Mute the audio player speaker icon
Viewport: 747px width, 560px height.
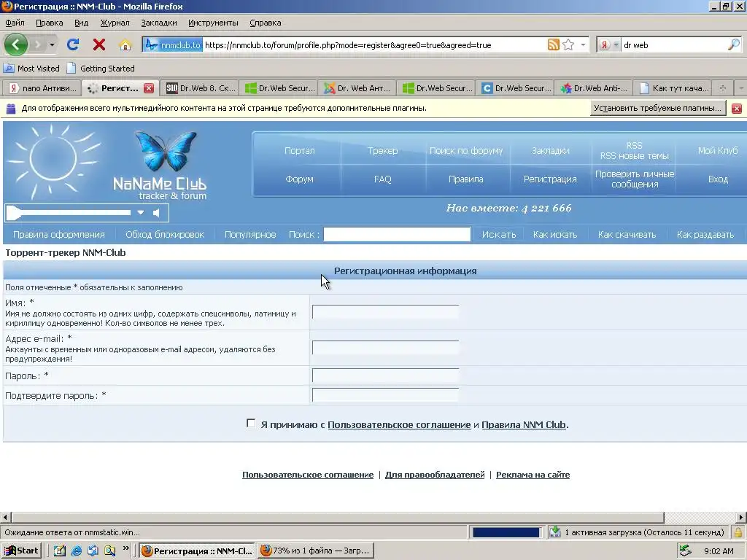(156, 212)
